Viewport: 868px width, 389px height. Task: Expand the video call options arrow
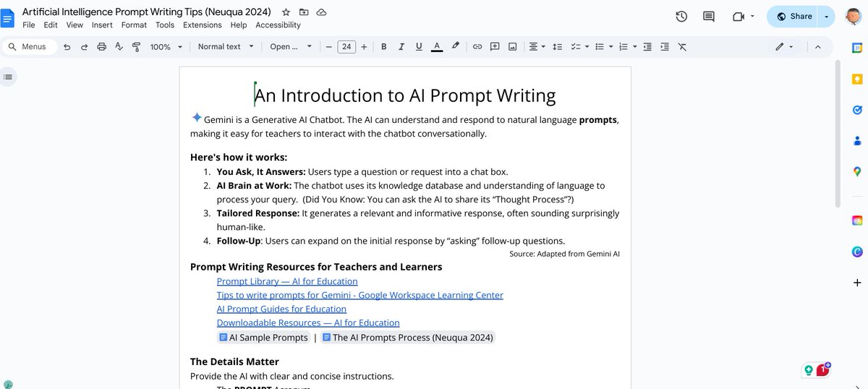coord(752,17)
